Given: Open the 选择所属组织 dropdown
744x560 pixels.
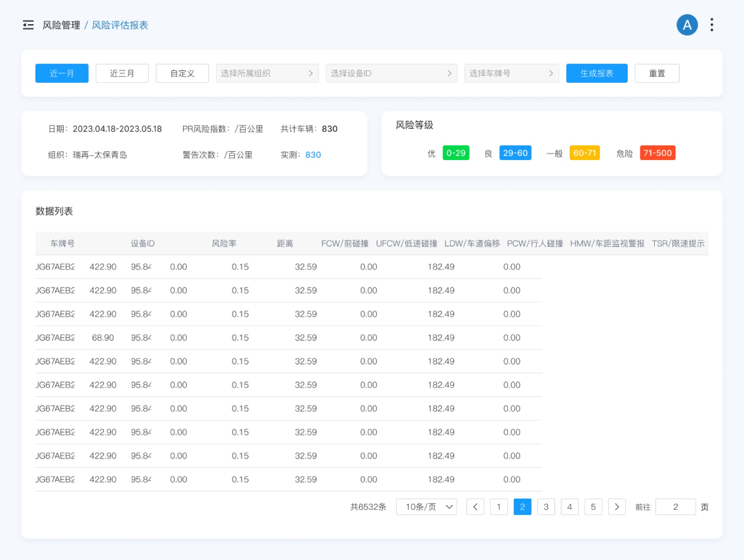Looking at the screenshot, I should click(267, 73).
